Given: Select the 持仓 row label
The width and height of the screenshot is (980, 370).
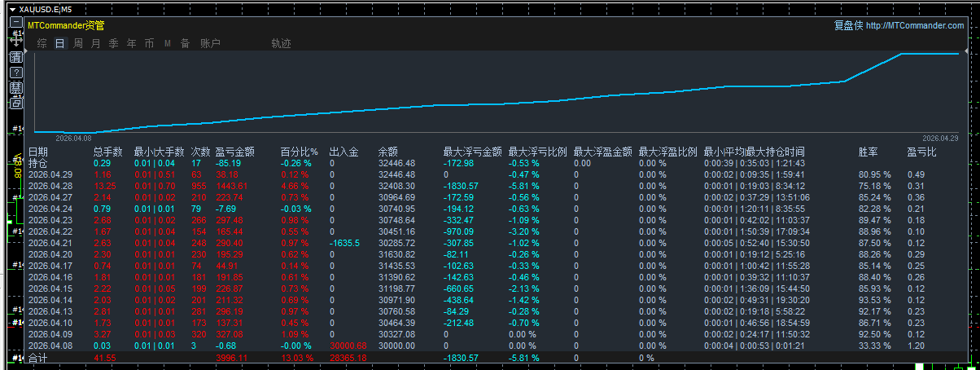Looking at the screenshot, I should pos(38,163).
